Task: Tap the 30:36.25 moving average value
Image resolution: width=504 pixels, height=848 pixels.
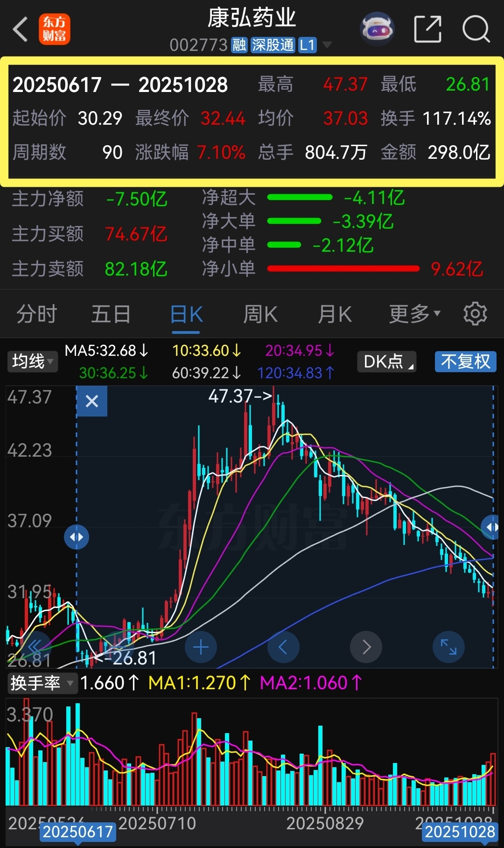Action: (114, 373)
